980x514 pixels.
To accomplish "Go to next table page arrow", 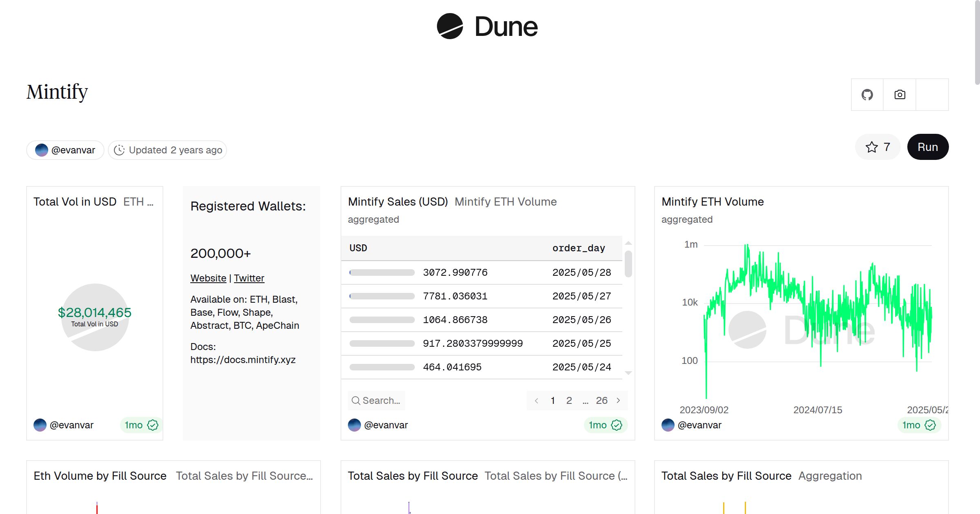I will coord(618,401).
